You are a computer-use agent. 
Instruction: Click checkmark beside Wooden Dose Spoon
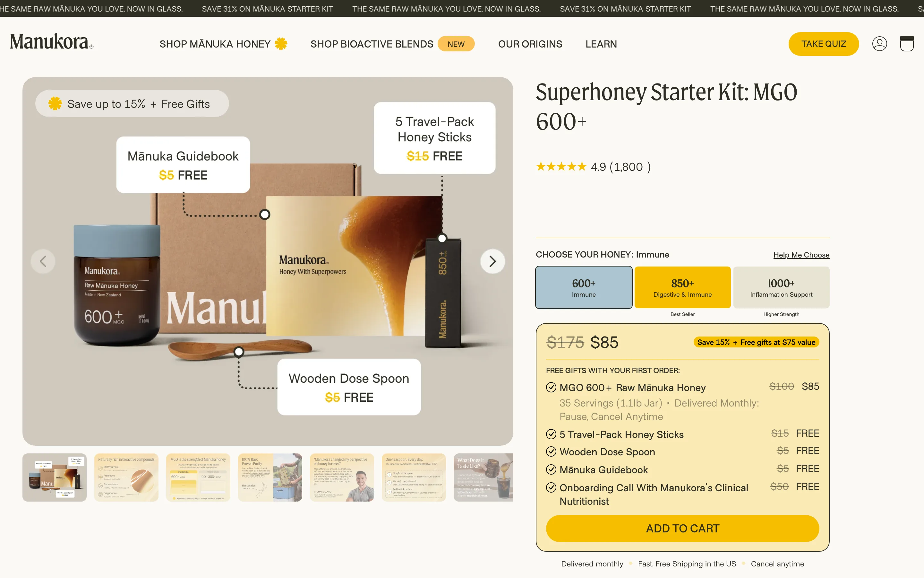click(551, 451)
